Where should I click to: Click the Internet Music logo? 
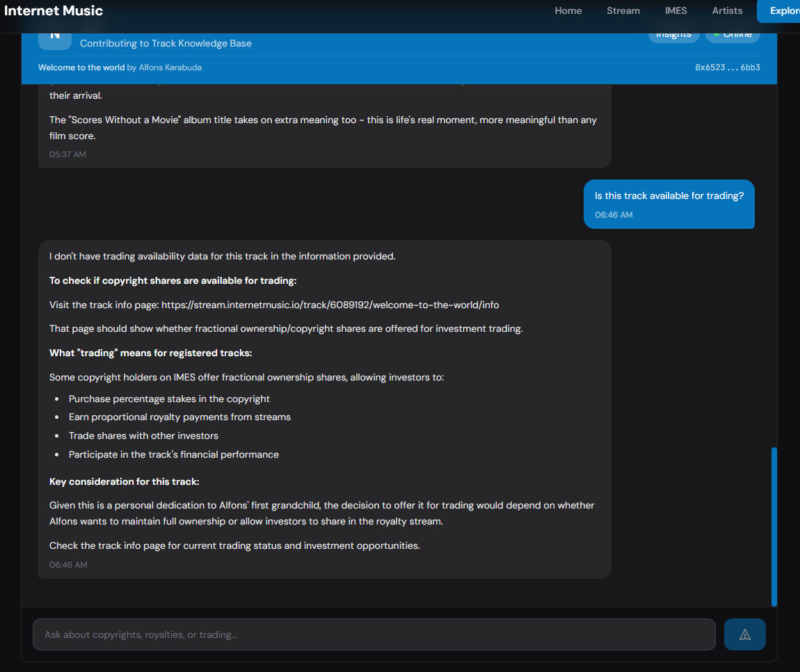click(x=54, y=10)
